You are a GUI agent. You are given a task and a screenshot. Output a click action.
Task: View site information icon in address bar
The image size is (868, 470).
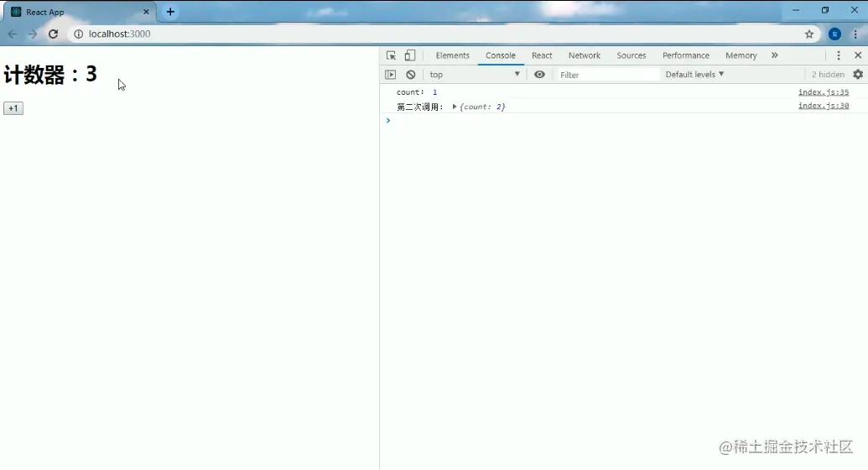pyautogui.click(x=79, y=34)
